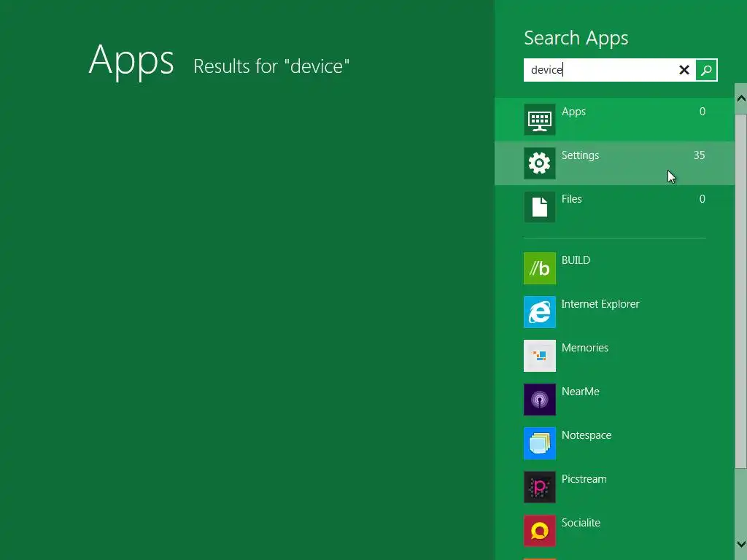747x560 pixels.
Task: Click the Picstream text label
Action: click(x=584, y=479)
